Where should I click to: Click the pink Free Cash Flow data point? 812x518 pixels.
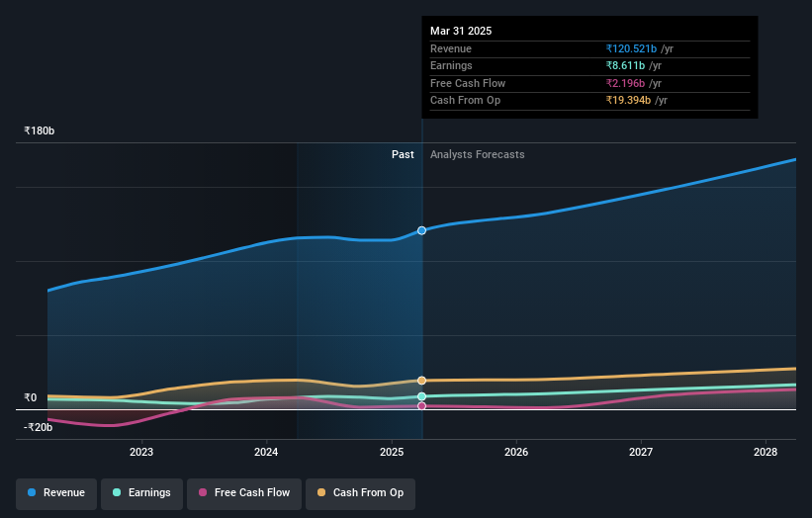pos(422,406)
